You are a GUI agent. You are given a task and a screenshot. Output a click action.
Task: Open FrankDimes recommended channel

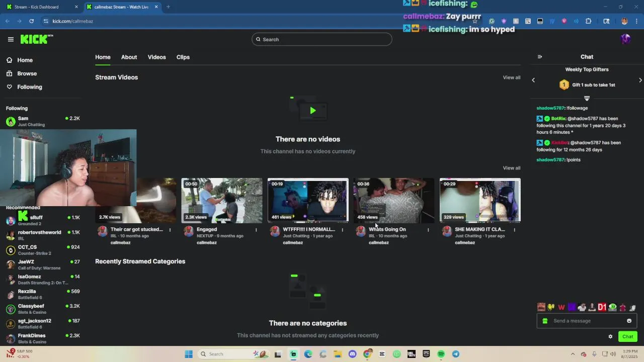pos(43,338)
